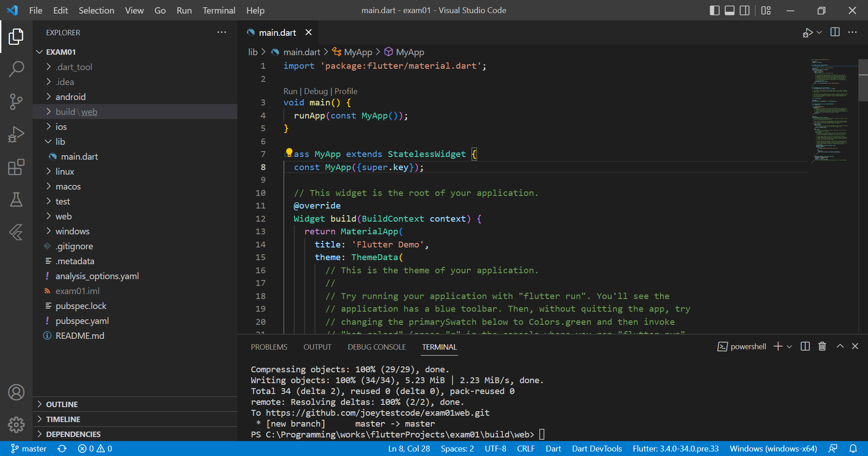Click CRLF end of line setting
The width and height of the screenshot is (868, 456).
526,449
